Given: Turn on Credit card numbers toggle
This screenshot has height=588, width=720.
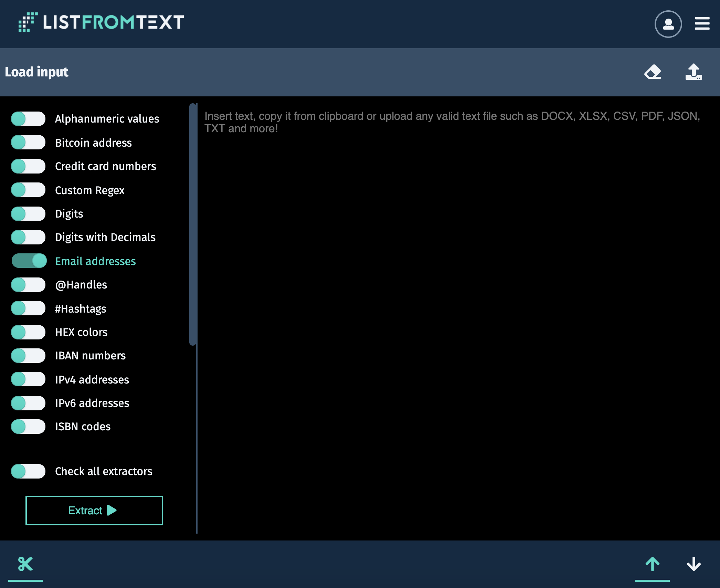Looking at the screenshot, I should point(28,166).
